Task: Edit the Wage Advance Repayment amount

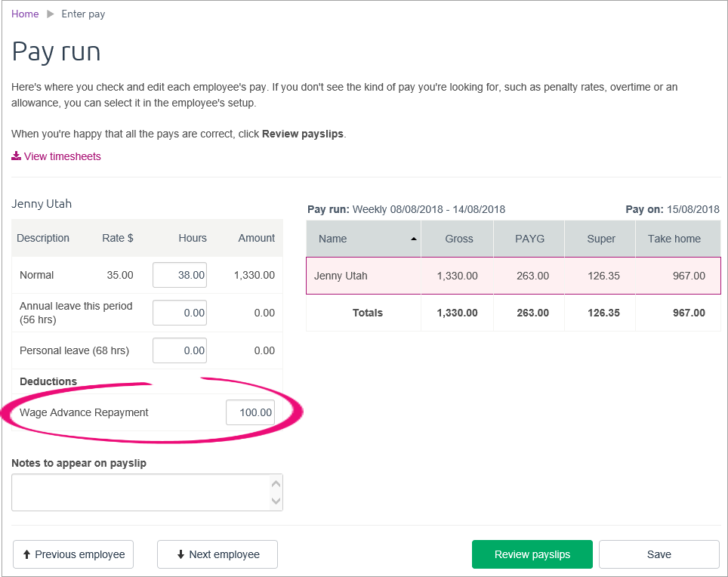Action: [x=250, y=412]
